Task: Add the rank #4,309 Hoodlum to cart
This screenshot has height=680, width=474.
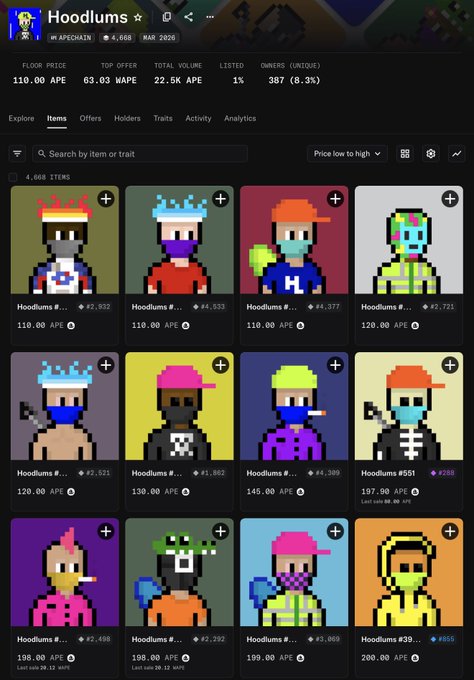Action: click(335, 365)
